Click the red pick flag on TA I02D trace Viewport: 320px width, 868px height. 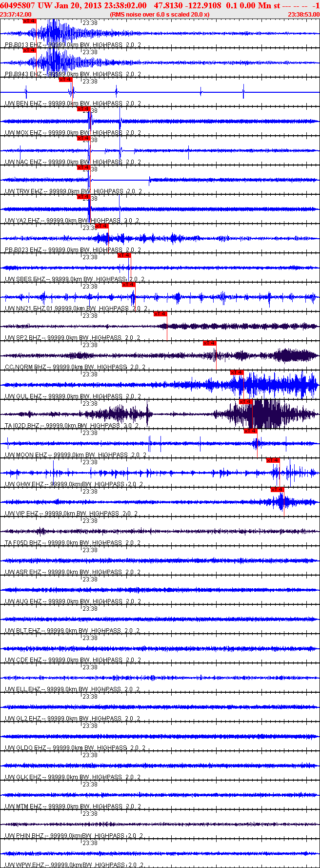click(246, 402)
